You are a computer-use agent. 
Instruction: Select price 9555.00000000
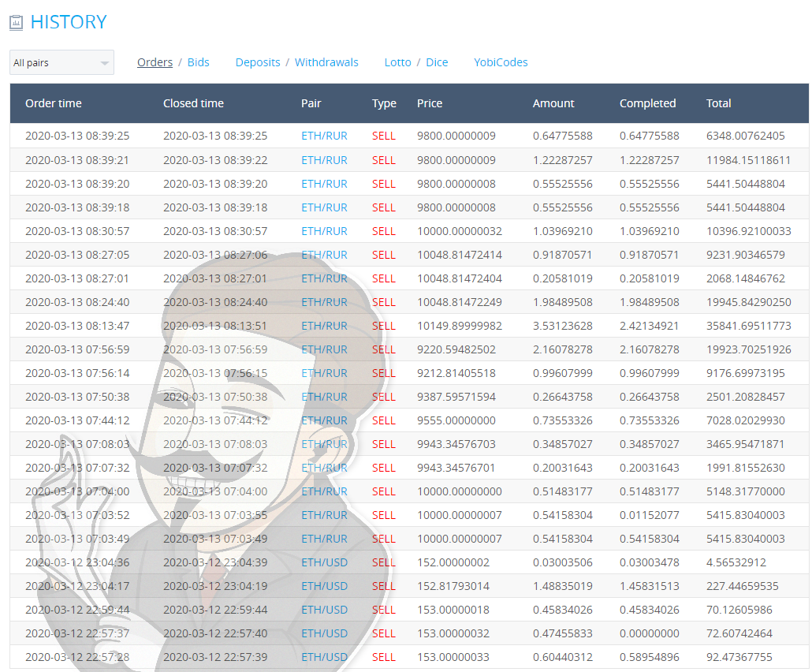[x=456, y=420]
